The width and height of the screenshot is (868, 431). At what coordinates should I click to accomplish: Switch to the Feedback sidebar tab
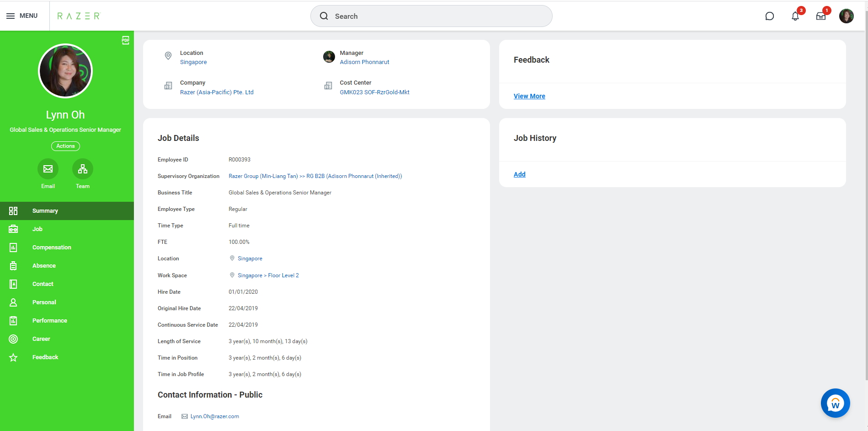[67, 357]
